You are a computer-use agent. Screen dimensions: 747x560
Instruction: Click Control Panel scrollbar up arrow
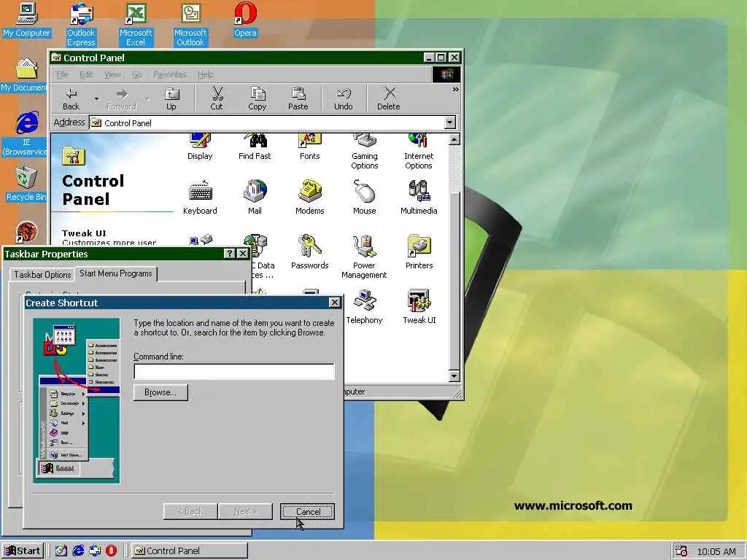(x=454, y=139)
